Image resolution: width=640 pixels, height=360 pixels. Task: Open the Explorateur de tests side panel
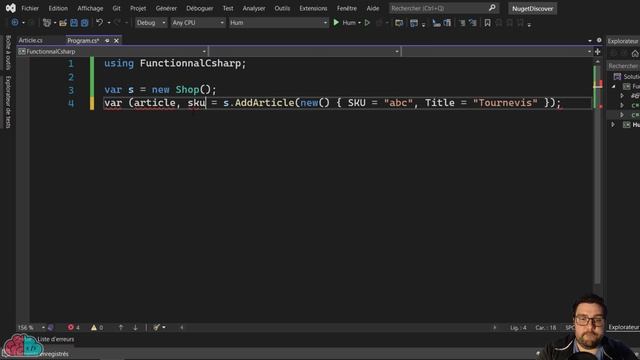pyautogui.click(x=8, y=102)
